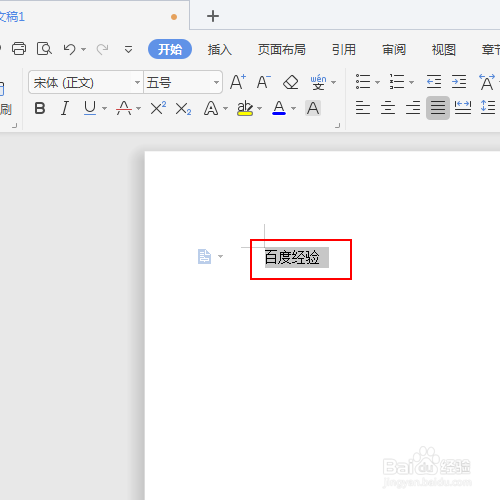This screenshot has width=500, height=500.
Task: Toggle justify alignment
Action: [438, 108]
